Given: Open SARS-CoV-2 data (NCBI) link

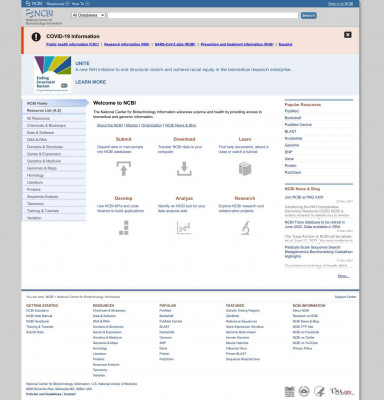Looking at the screenshot, I should [175, 44].
